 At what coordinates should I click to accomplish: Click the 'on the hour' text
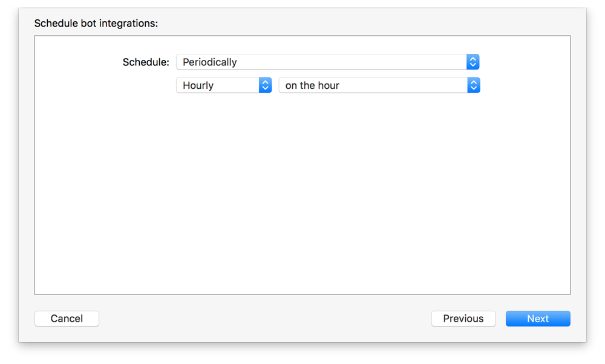tap(312, 85)
